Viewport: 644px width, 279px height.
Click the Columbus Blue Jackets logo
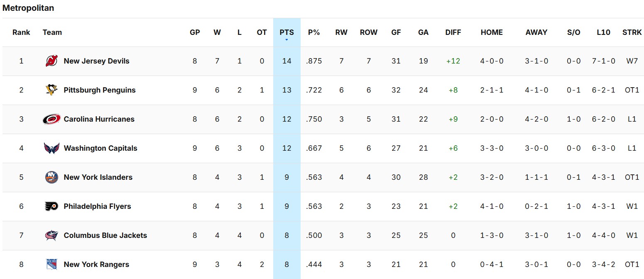[x=51, y=235]
